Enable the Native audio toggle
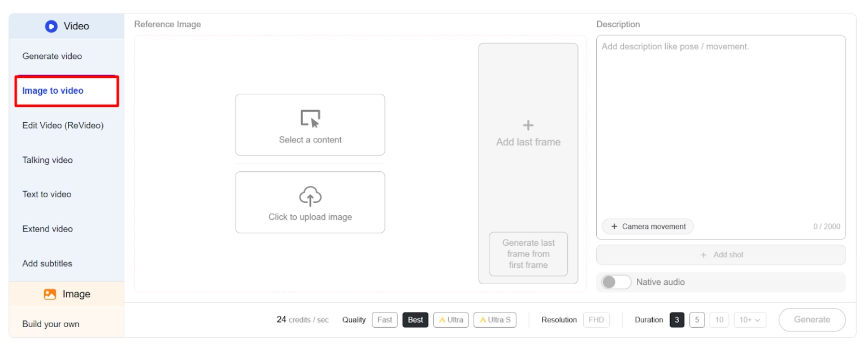Viewport: 868px width, 352px height. point(617,282)
